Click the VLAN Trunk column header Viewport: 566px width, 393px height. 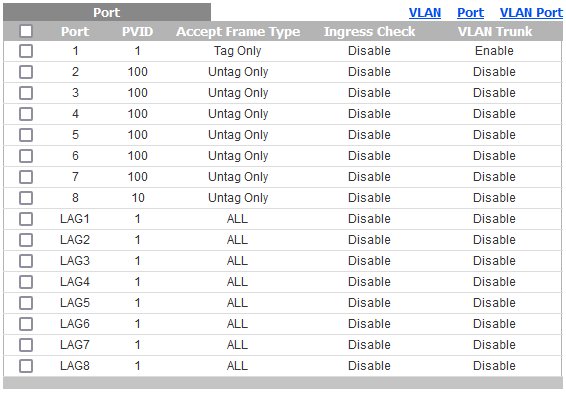[x=495, y=31]
